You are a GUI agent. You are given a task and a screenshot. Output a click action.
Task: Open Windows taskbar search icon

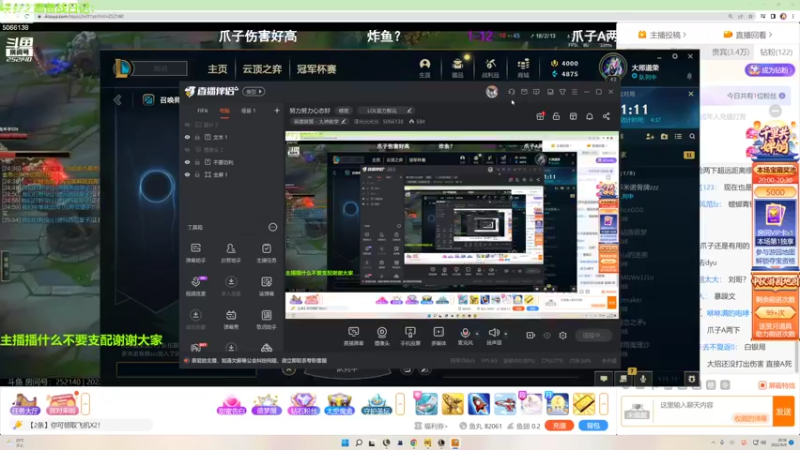pyautogui.click(x=359, y=443)
